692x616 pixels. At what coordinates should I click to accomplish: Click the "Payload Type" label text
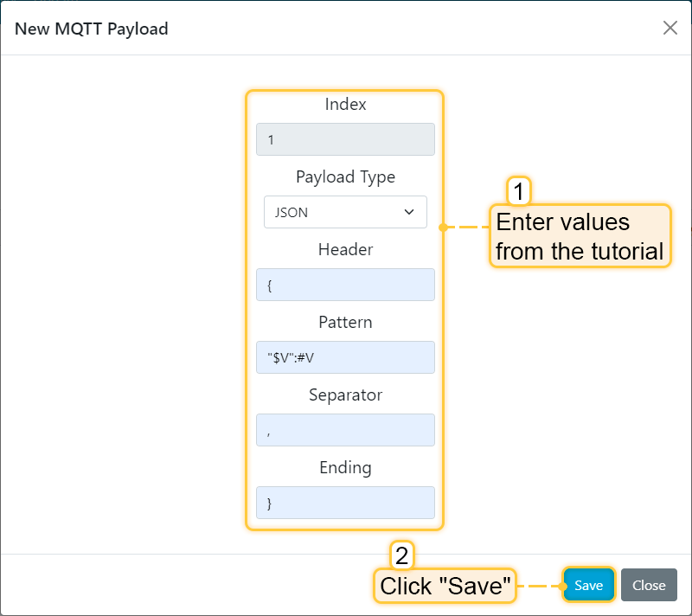[345, 177]
